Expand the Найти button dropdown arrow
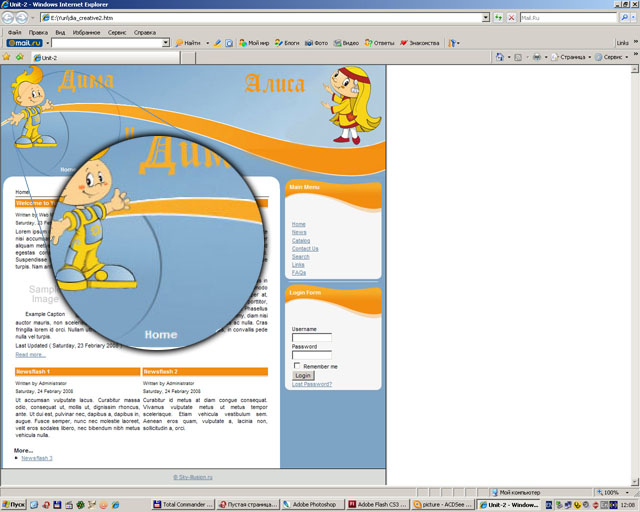The image size is (640, 512). click(x=207, y=43)
